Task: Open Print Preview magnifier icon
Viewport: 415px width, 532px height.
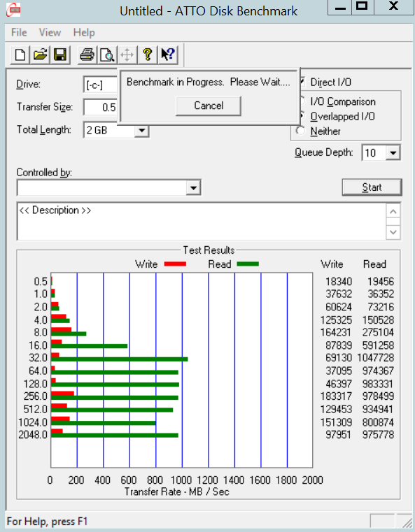Action: pos(107,55)
